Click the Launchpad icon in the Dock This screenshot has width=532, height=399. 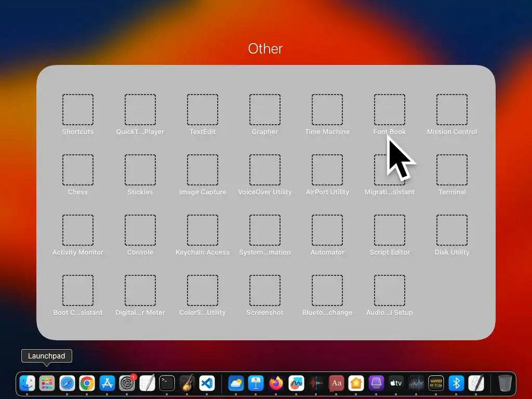point(47,383)
